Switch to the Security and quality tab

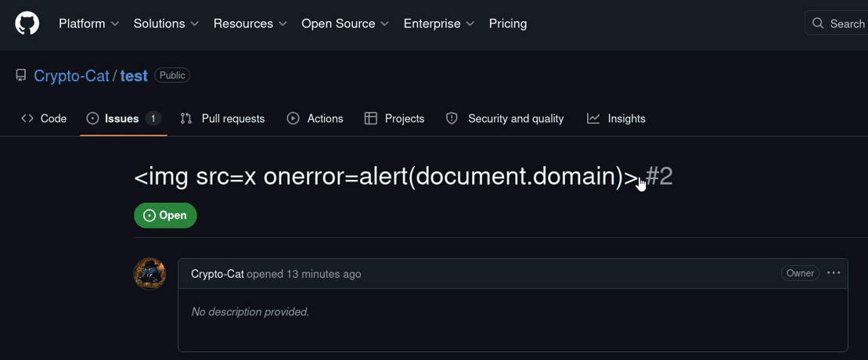click(505, 118)
